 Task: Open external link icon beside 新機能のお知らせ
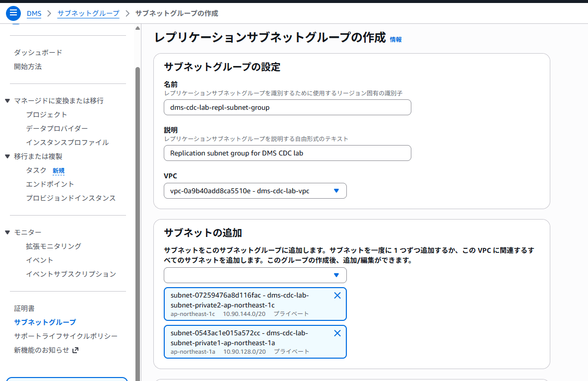75,350
